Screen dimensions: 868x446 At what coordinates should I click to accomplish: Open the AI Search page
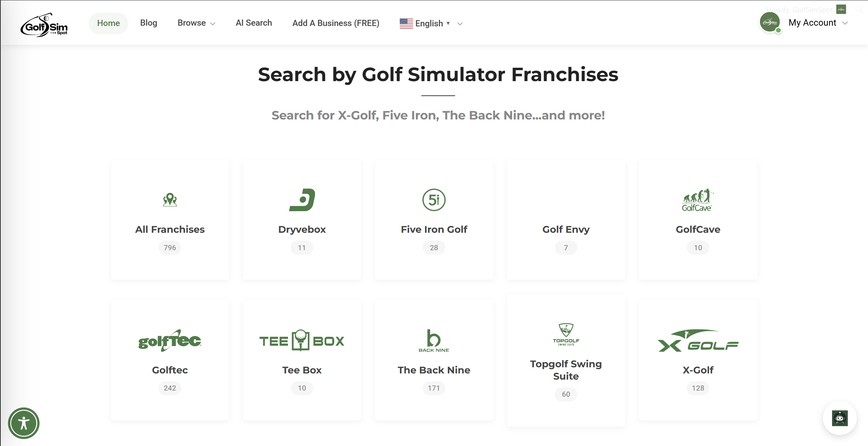coord(253,23)
